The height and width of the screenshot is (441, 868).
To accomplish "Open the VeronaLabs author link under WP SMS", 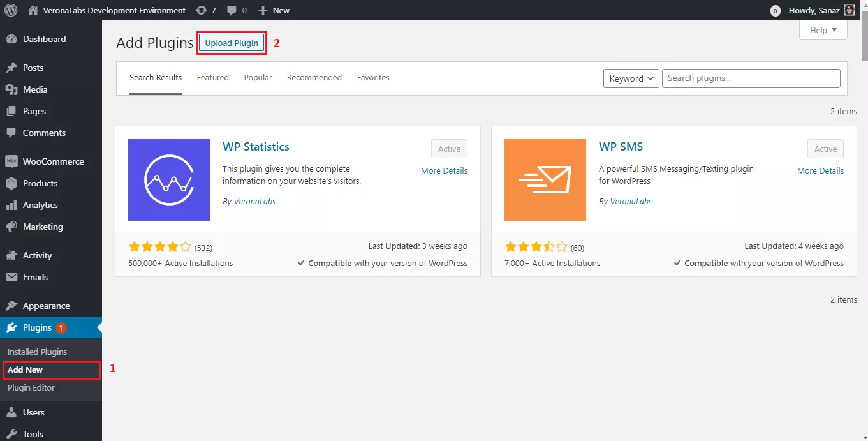I will [631, 201].
